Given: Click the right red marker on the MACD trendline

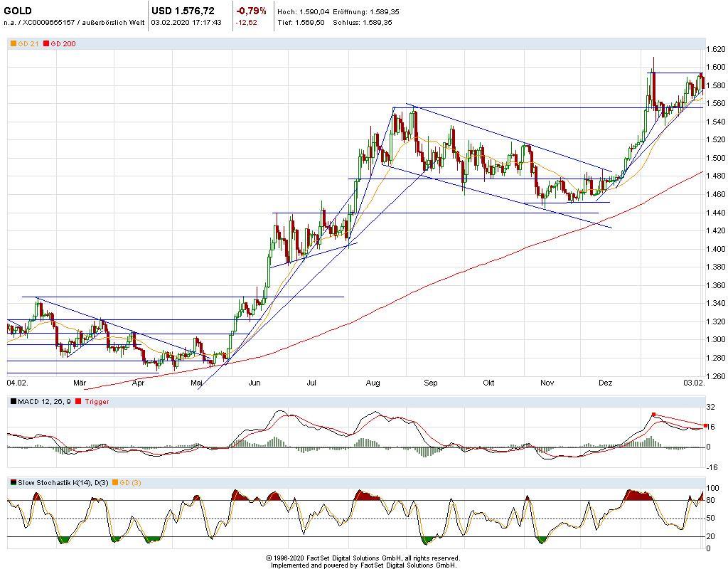Looking at the screenshot, I should click(705, 426).
